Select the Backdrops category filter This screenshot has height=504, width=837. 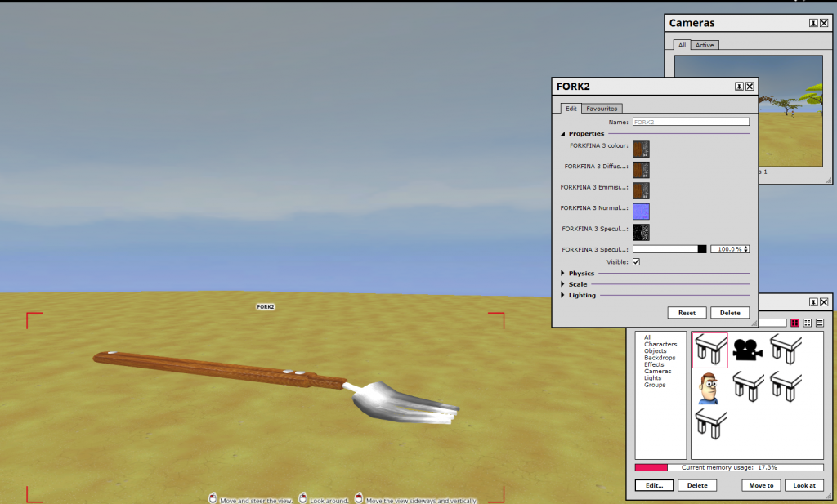[660, 357]
